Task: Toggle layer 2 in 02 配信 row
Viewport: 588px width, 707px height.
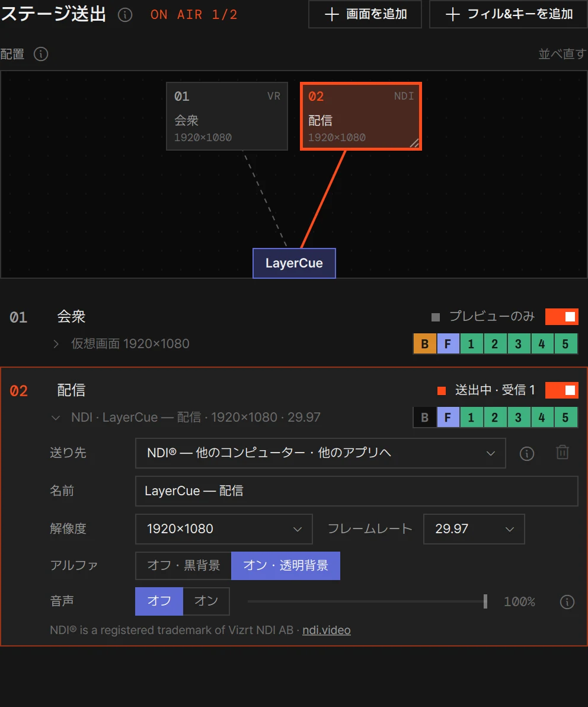Action: click(495, 418)
